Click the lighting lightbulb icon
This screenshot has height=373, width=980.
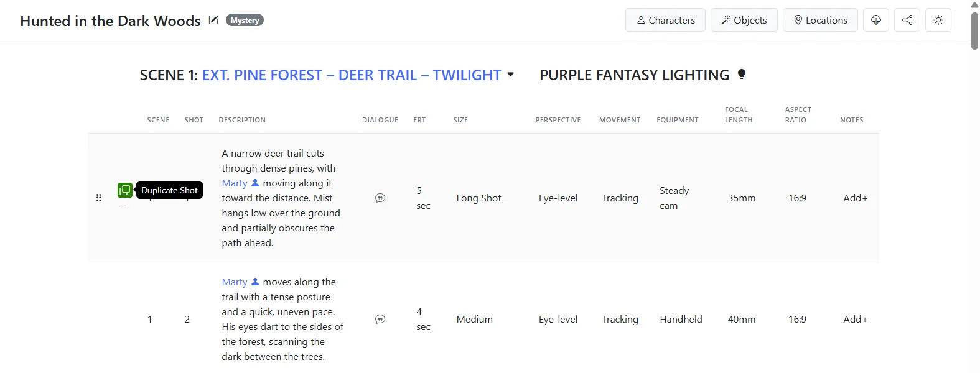click(x=741, y=74)
